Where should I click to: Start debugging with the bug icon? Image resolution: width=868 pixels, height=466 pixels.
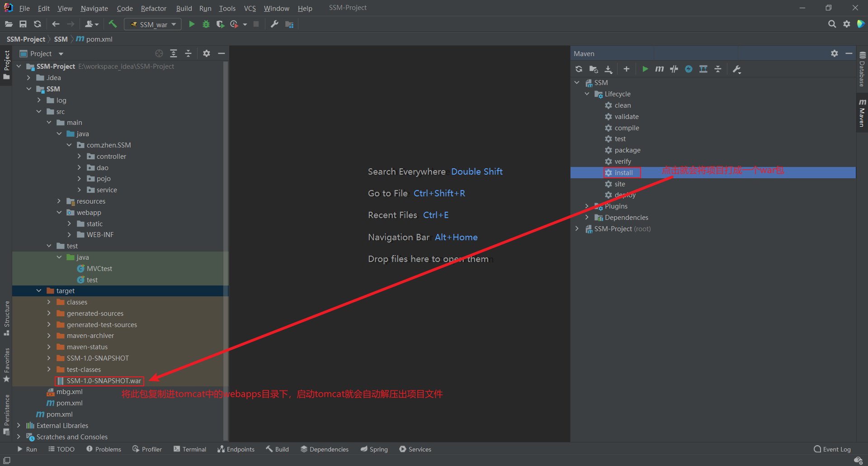pyautogui.click(x=206, y=24)
